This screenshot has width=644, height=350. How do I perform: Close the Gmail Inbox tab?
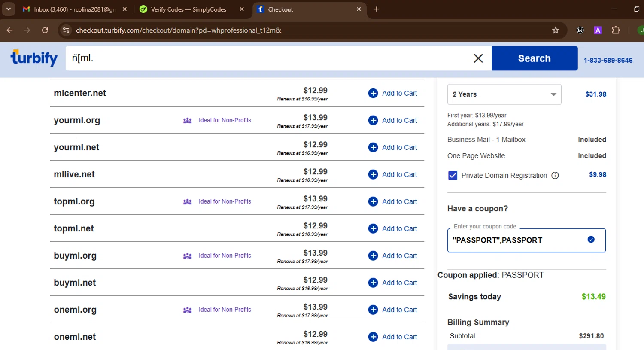(125, 9)
